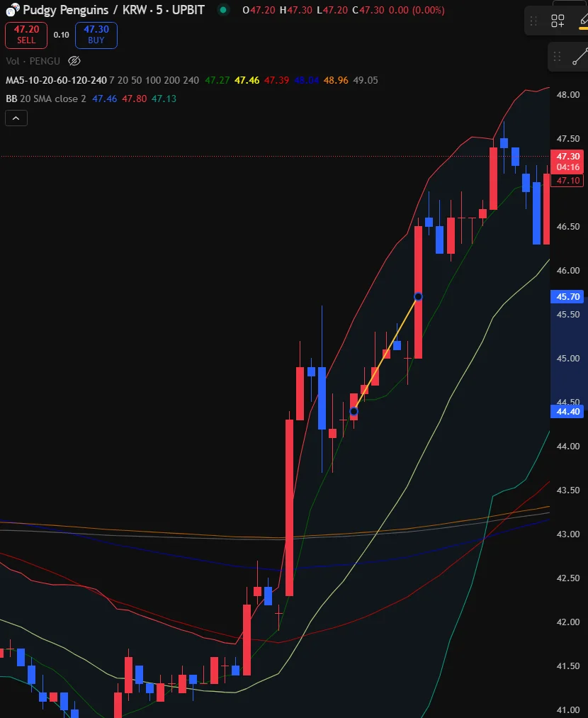Click BB upper value 47.80

click(x=134, y=99)
